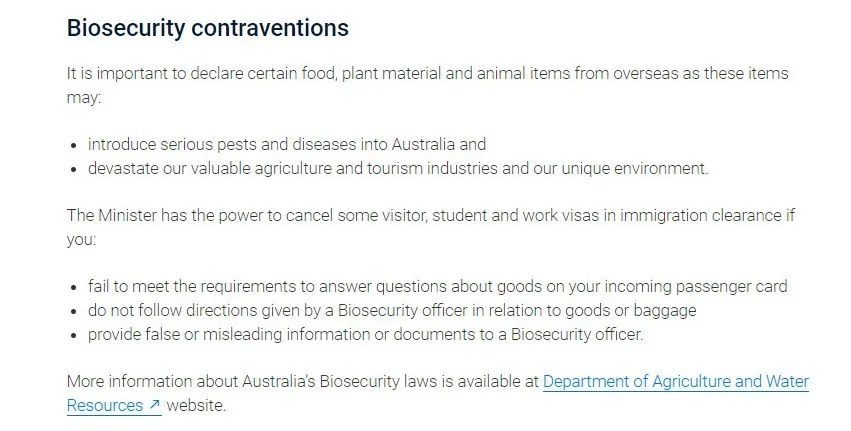
Task: Click the word 'website.' after the link
Action: pyautogui.click(x=196, y=405)
